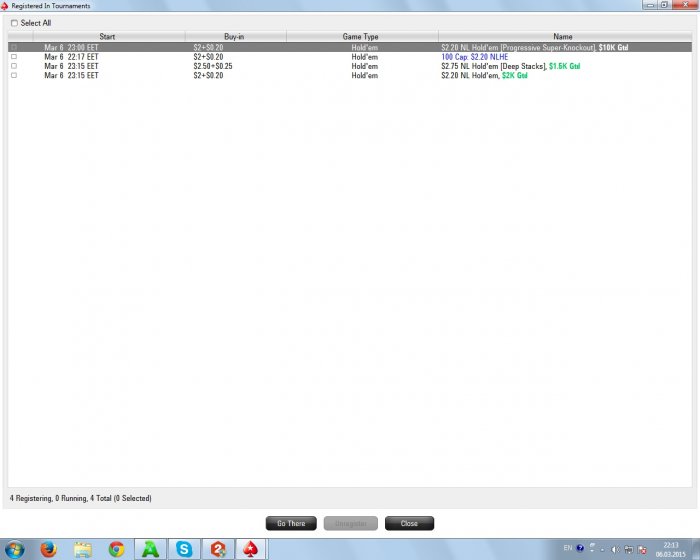The width and height of the screenshot is (700, 560).
Task: Check the box for the 22:17 EET tournament row
Action: [x=14, y=57]
